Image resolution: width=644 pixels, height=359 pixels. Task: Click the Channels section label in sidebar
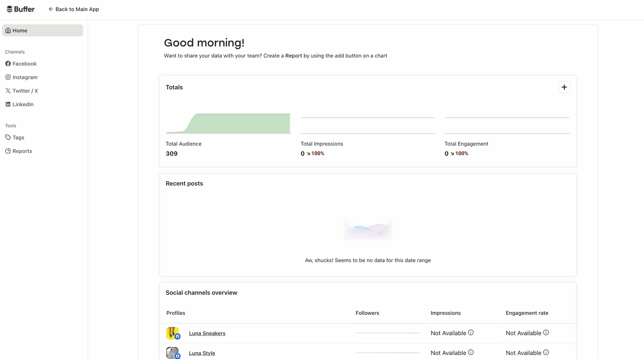click(15, 52)
